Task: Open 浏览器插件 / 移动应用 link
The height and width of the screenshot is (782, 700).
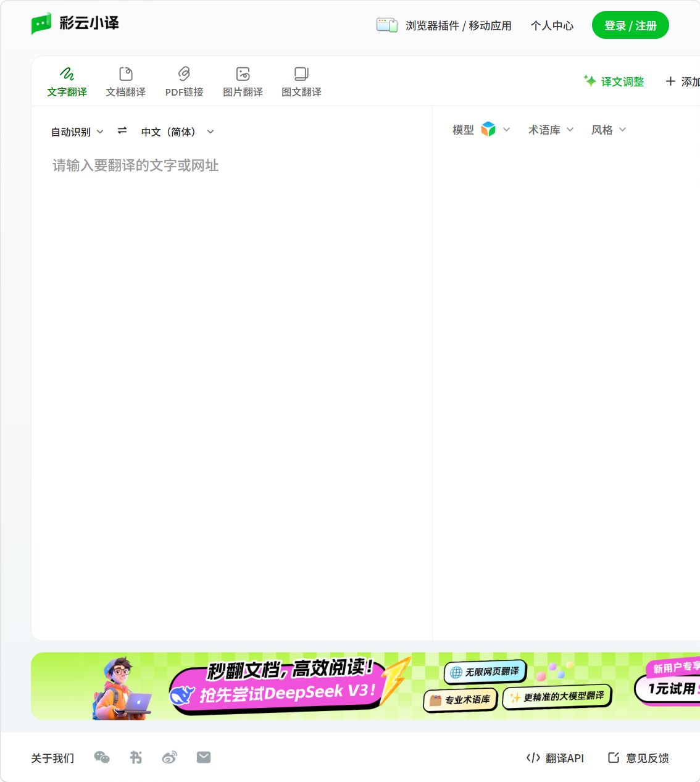Action: tap(459, 25)
